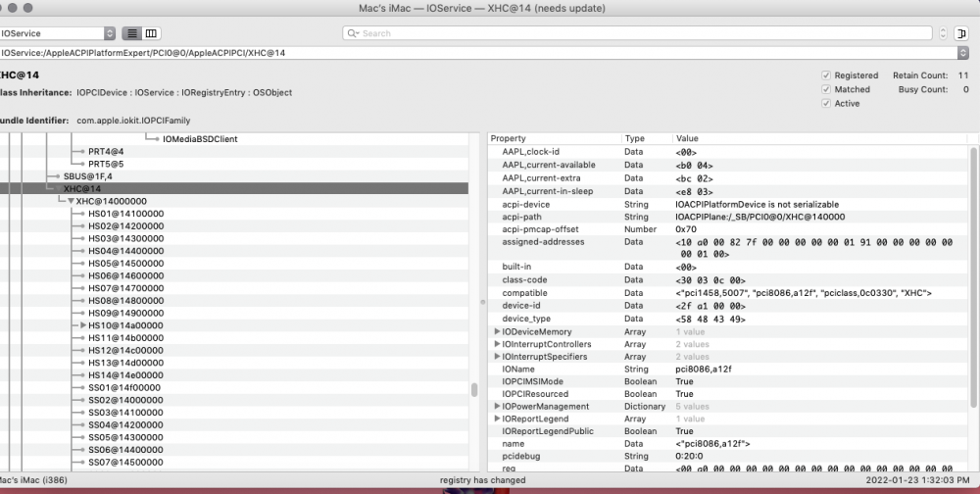Select the HS07@14700000 port
980x494 pixels.
125,288
